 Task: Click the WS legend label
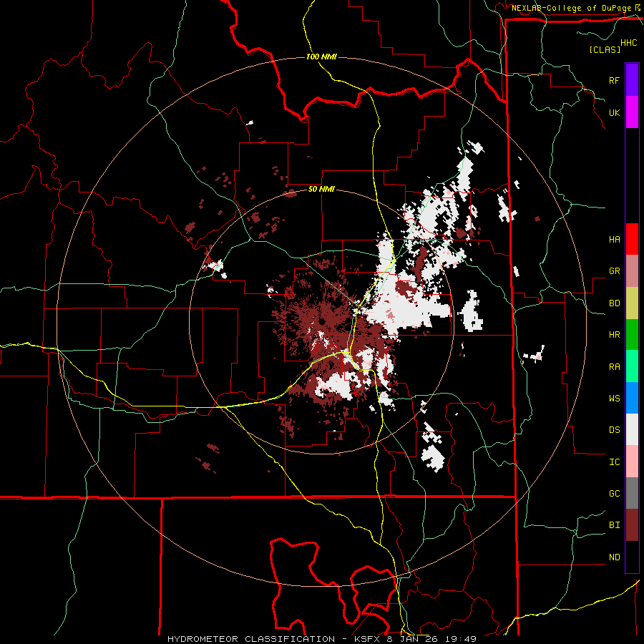coord(614,398)
